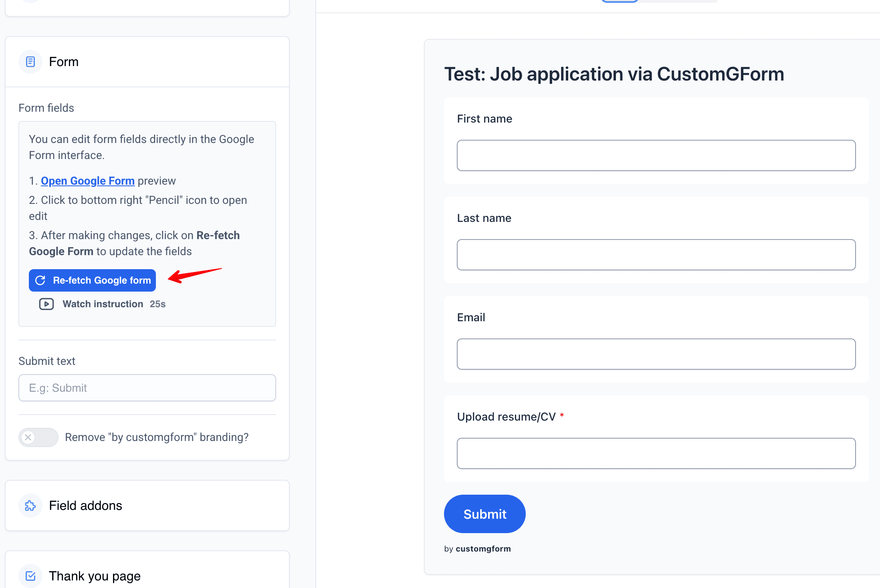The width and height of the screenshot is (880, 588).
Task: Click the play icon beside Watch instruction
Action: pos(46,304)
